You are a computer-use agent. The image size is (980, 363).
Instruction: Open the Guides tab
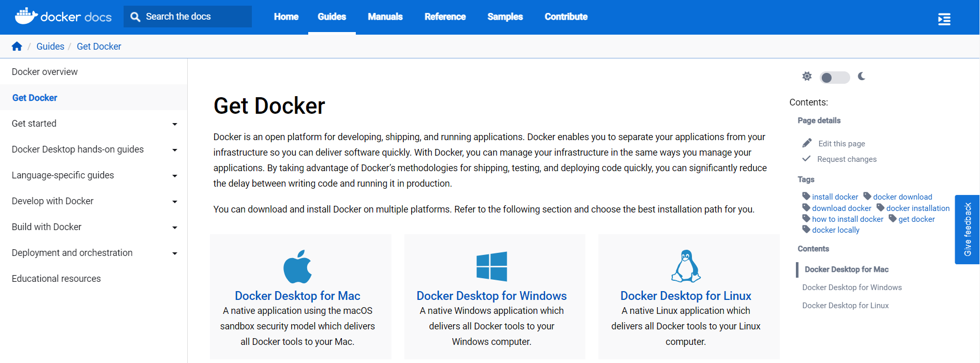point(332,17)
